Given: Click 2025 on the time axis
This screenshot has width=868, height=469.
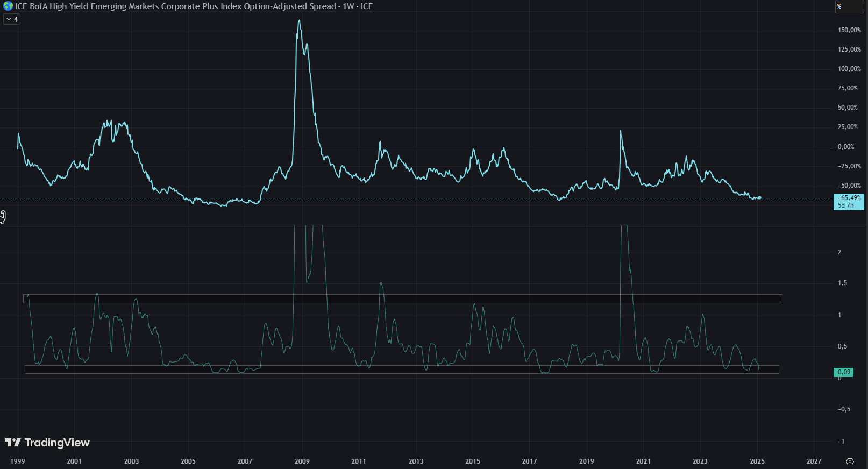Looking at the screenshot, I should click(757, 461).
